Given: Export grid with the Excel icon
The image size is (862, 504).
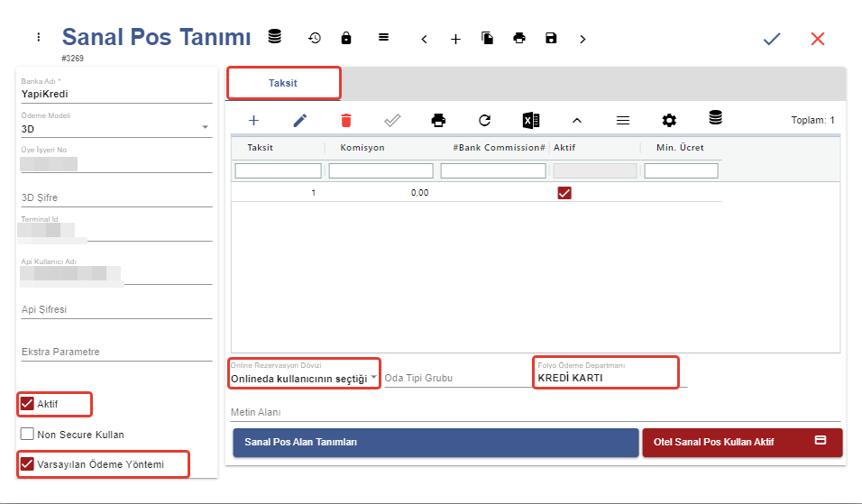Looking at the screenshot, I should pos(531,120).
